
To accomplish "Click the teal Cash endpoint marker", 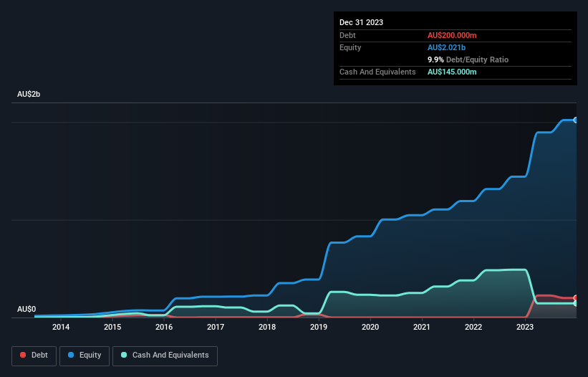I will click(576, 303).
